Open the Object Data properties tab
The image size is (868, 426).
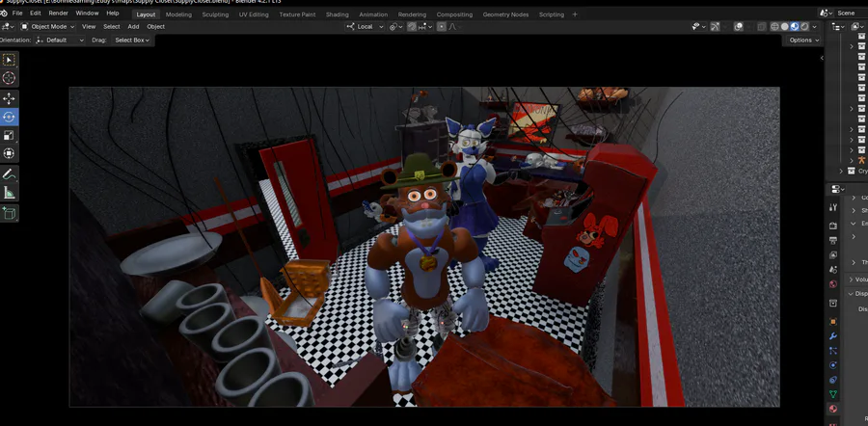tap(833, 394)
